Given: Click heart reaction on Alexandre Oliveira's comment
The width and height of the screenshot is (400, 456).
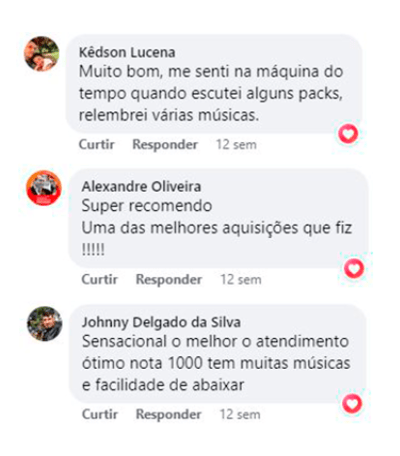Looking at the screenshot, I should (354, 269).
